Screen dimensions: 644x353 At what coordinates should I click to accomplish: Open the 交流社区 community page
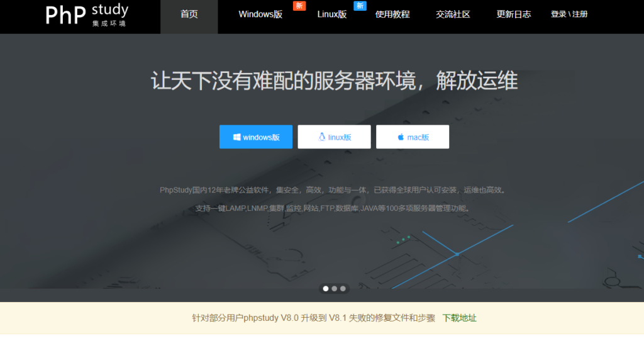point(453,14)
